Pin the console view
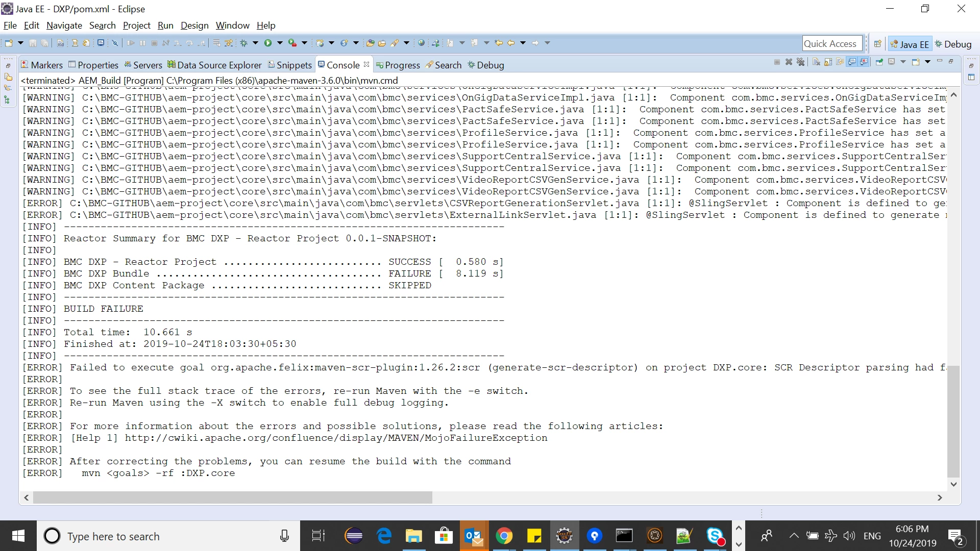Screen dimensions: 980x551 [879, 62]
